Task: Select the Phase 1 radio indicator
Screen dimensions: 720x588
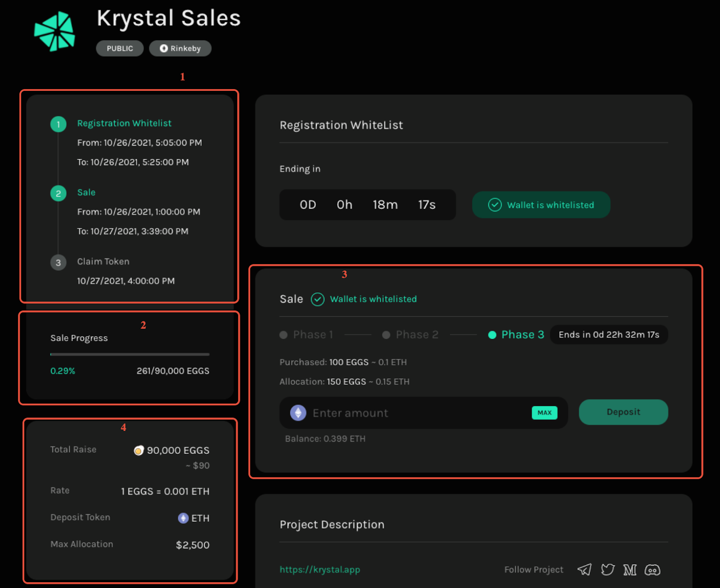Action: (283, 335)
